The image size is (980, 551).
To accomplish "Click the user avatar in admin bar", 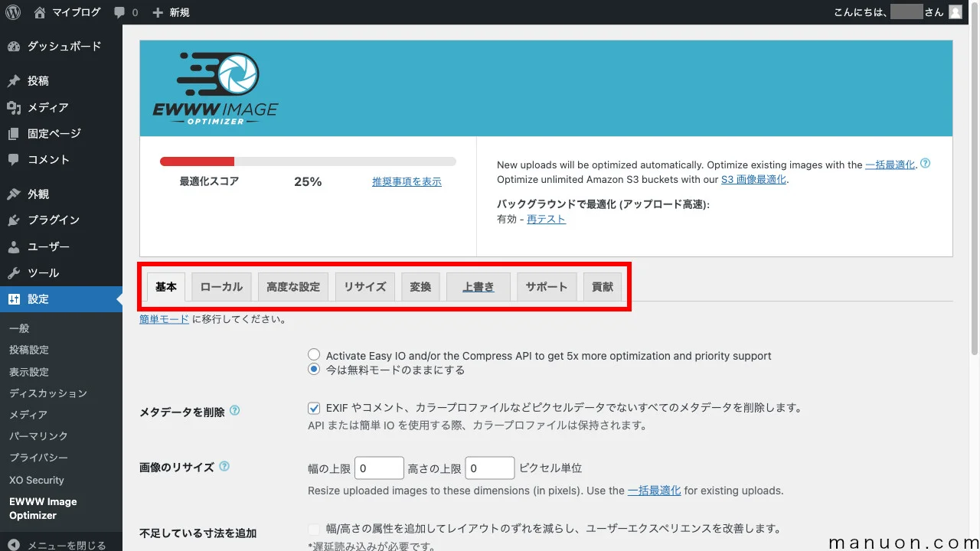I will [x=955, y=12].
